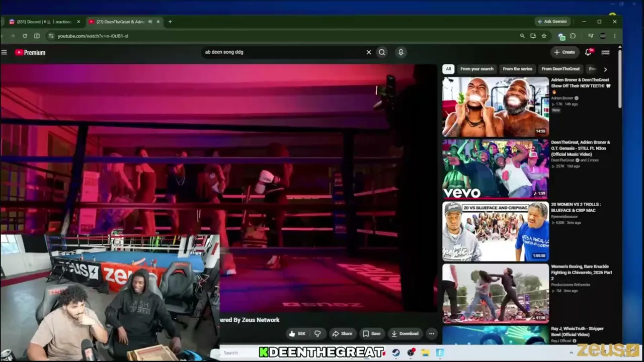The width and height of the screenshot is (644, 362).
Task: Start voice search with microphone icon
Action: click(400, 52)
